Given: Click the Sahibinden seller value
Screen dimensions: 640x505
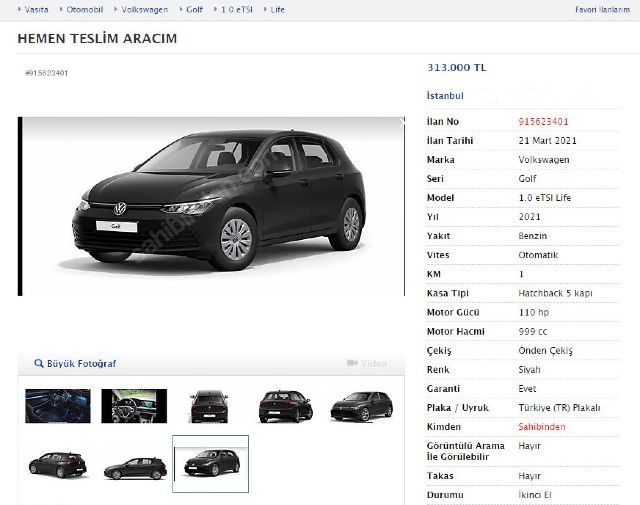Looking at the screenshot, I should point(542,427).
